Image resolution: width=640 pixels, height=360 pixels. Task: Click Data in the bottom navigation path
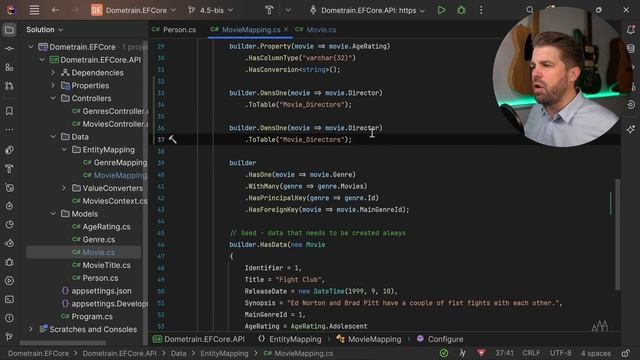[x=178, y=353]
